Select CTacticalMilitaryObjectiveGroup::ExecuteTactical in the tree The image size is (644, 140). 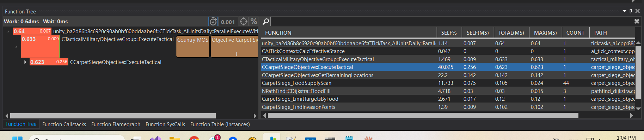[x=118, y=39]
